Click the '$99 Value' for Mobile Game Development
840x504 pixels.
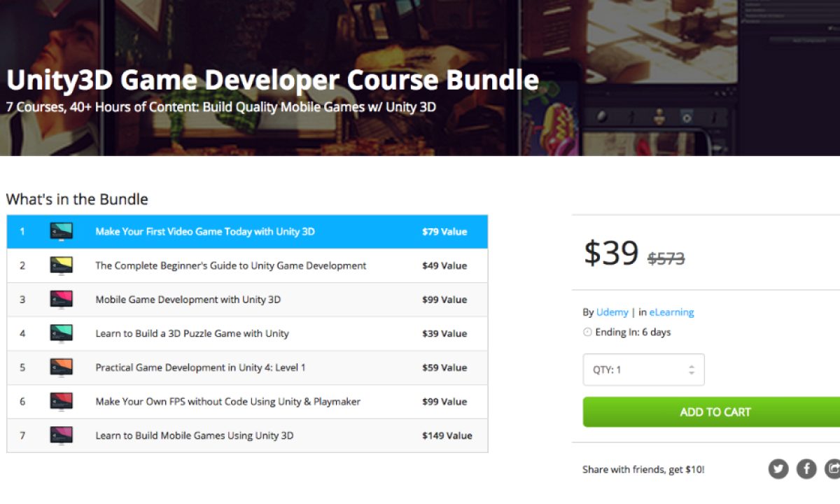[444, 300]
